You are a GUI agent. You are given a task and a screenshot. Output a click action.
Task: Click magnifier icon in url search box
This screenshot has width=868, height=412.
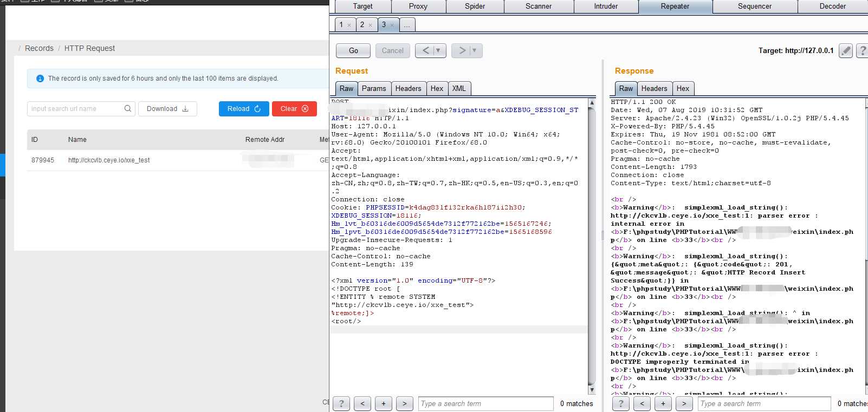coord(128,109)
